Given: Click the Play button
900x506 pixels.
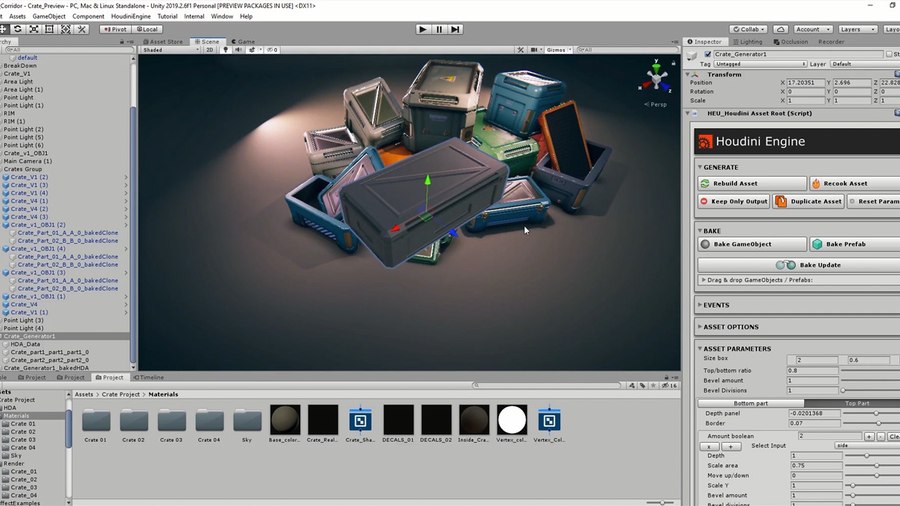Looking at the screenshot, I should [423, 29].
